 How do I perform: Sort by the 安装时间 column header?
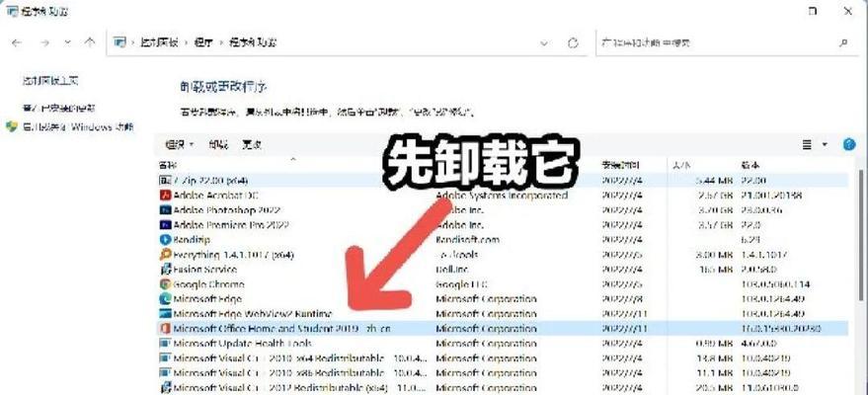tap(620, 165)
